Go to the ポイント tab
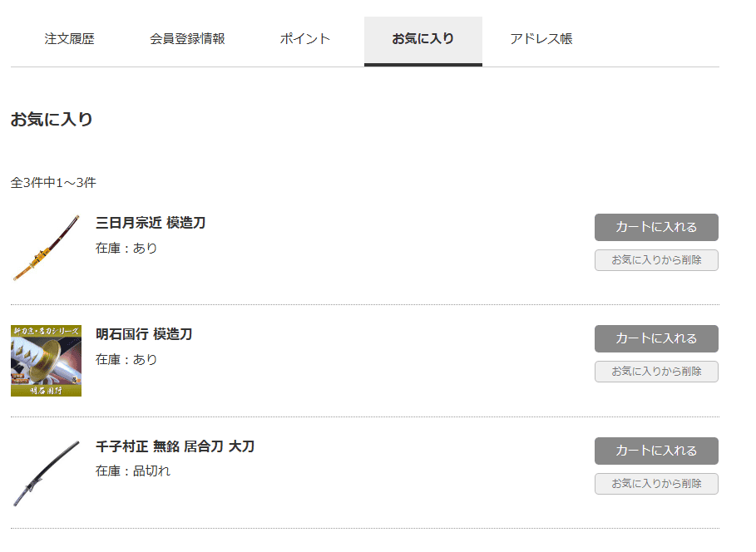 pos(305,39)
